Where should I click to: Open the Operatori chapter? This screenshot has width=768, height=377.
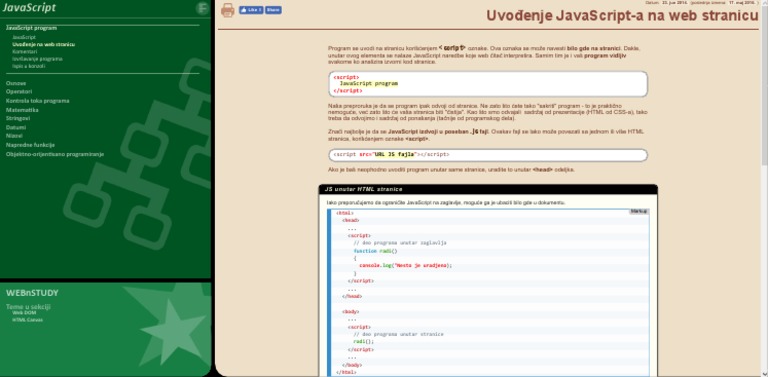[19, 92]
